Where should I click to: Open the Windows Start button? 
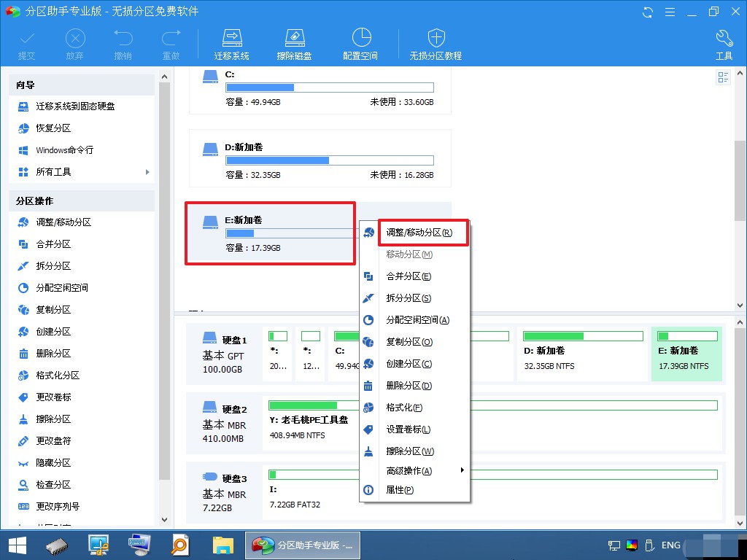click(x=18, y=545)
